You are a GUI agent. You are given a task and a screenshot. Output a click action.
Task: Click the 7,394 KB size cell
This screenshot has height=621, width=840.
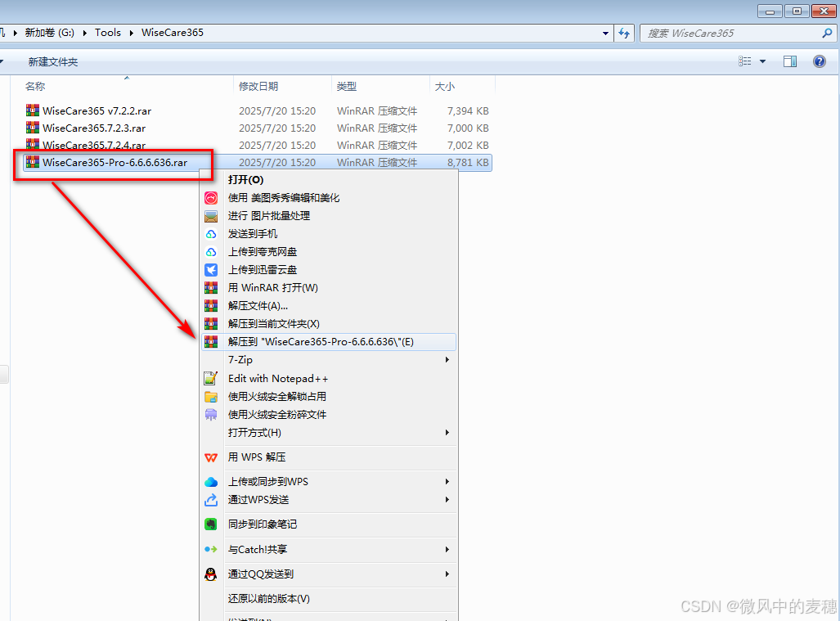[468, 111]
